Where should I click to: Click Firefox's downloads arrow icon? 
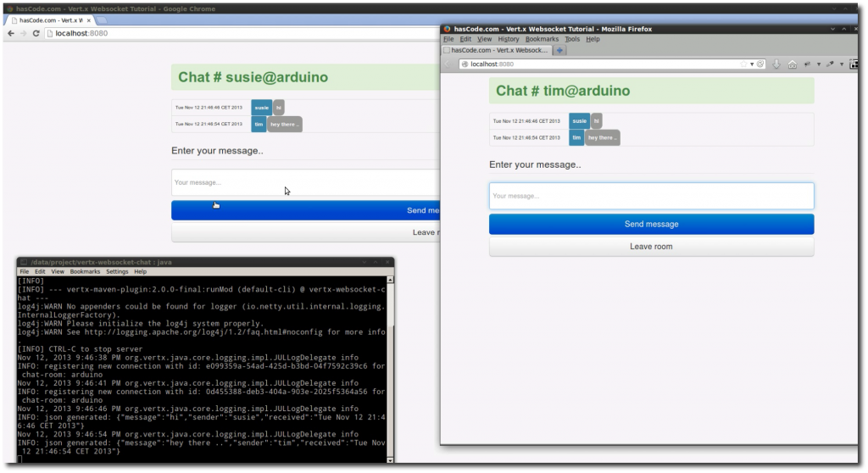(776, 64)
